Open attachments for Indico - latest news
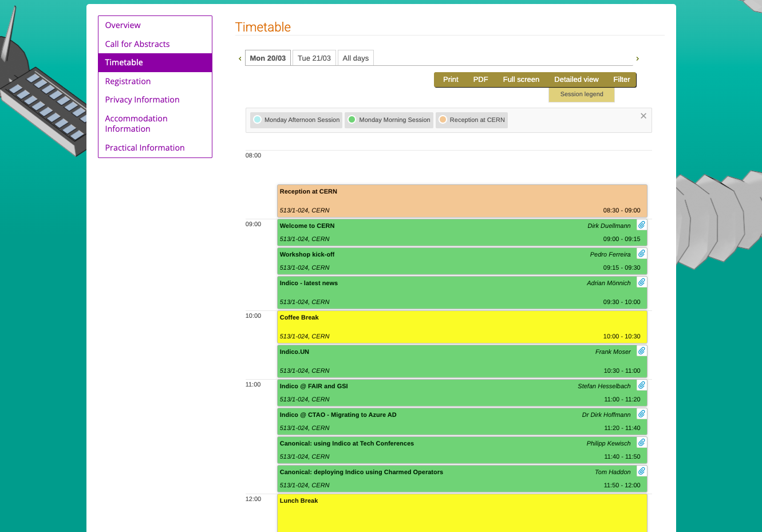This screenshot has width=762, height=532. tap(642, 282)
